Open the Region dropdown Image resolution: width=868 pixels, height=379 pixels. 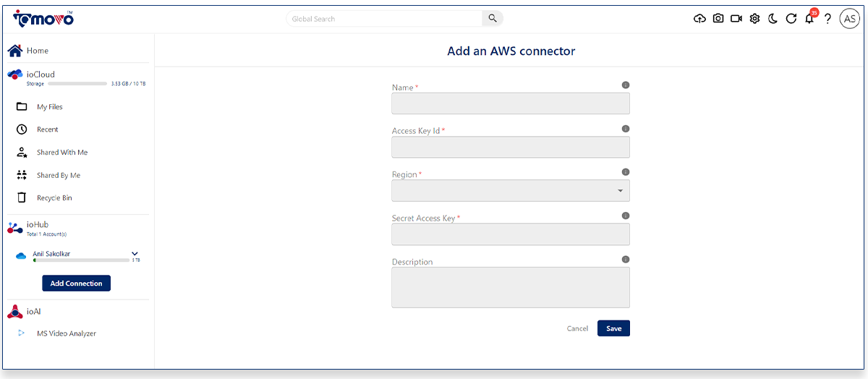(511, 191)
